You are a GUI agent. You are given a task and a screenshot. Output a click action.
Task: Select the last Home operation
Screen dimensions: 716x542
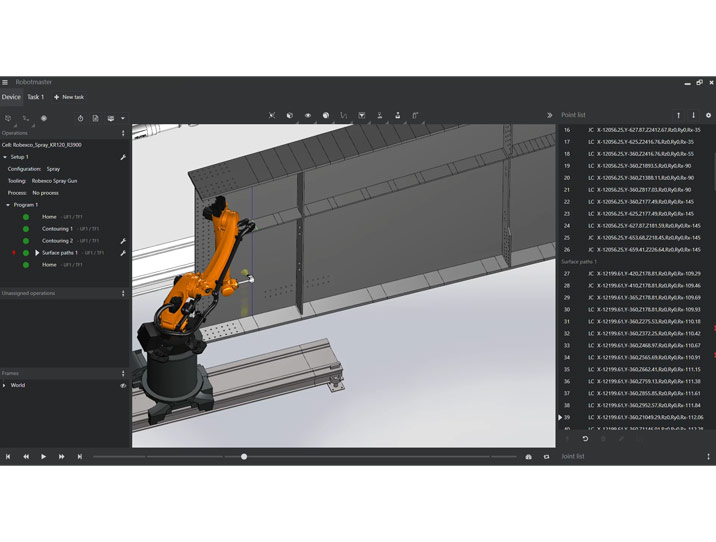49,265
